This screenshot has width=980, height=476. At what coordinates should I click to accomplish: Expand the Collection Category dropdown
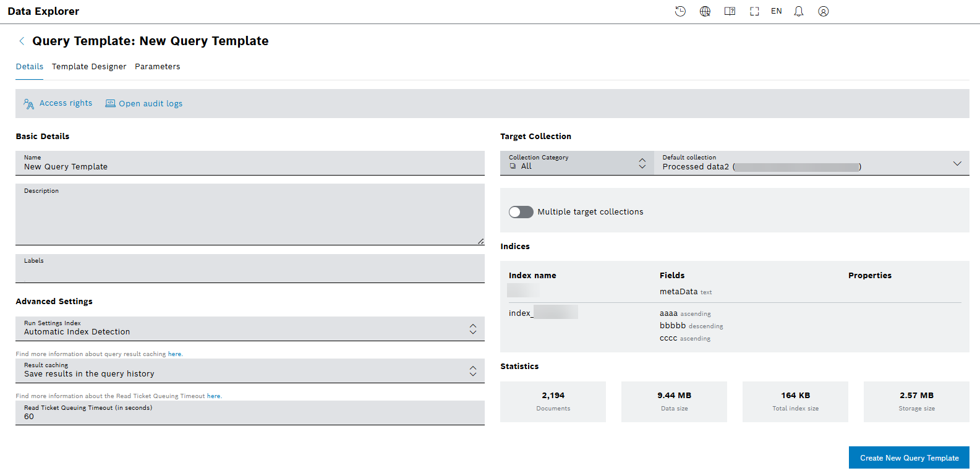[577, 163]
